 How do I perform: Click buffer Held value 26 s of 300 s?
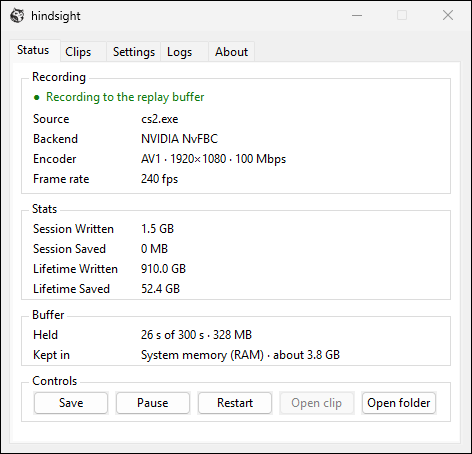tap(173, 335)
